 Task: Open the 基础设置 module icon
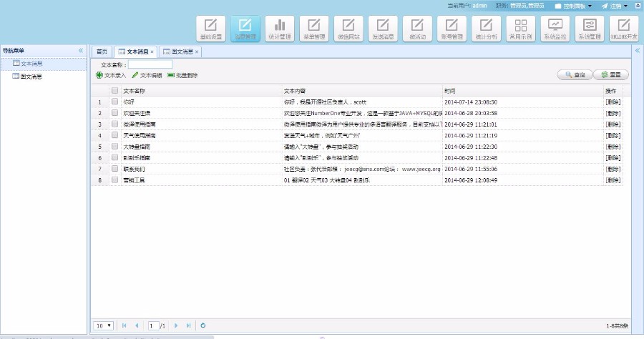click(210, 29)
